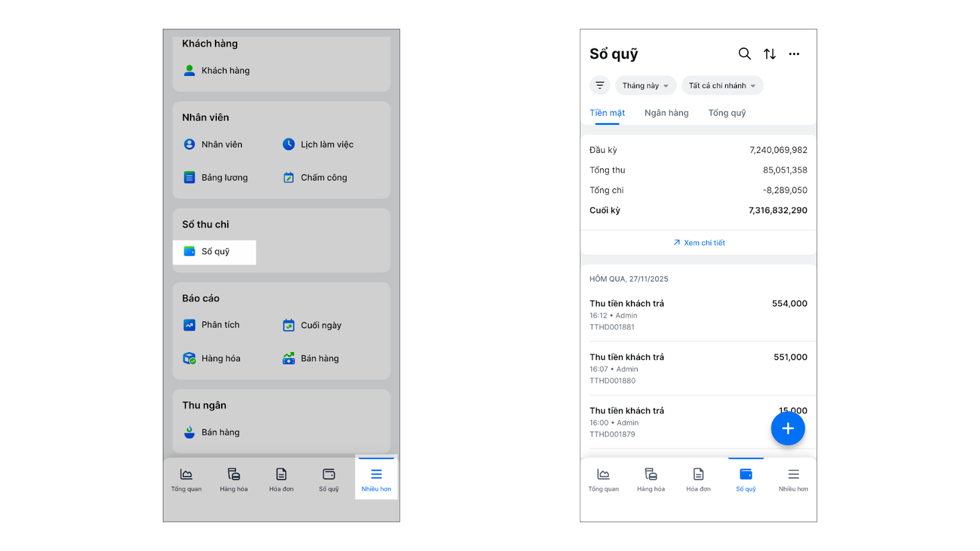Open search in Sổ quỹ header
Viewport: 980px width, 551px height.
pyautogui.click(x=744, y=54)
